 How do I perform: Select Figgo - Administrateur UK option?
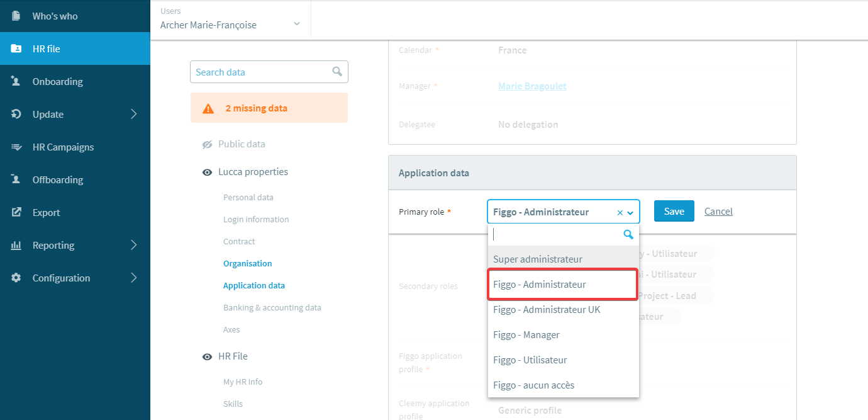tap(564, 309)
